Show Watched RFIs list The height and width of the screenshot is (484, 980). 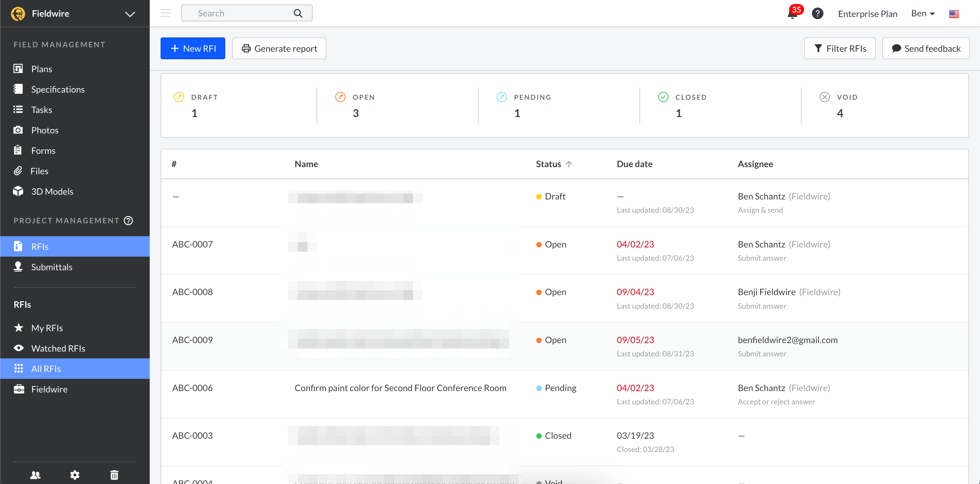(x=75, y=348)
